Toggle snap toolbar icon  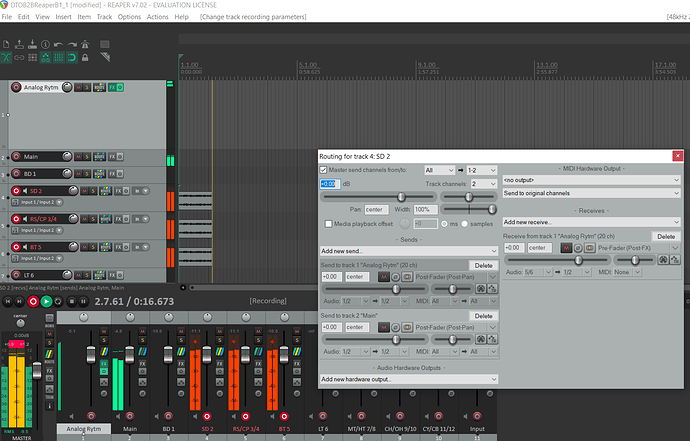pos(72,58)
